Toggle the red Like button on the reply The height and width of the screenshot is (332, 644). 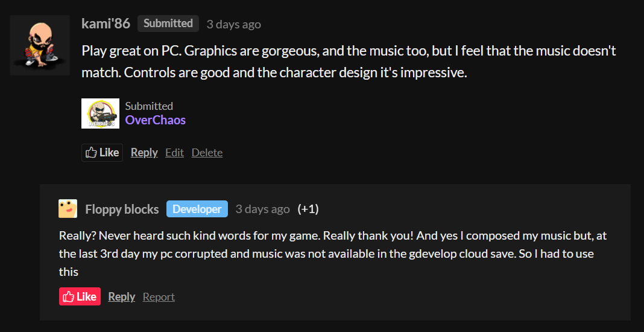point(80,297)
